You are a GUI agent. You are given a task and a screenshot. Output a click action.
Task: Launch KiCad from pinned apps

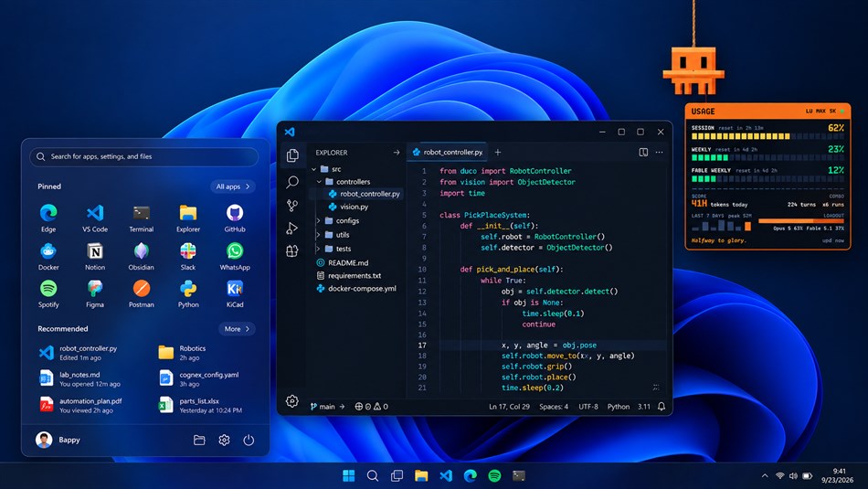(235, 293)
